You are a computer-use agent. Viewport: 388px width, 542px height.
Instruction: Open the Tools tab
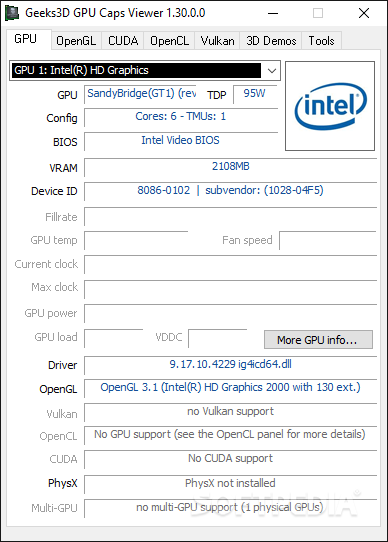coord(321,41)
